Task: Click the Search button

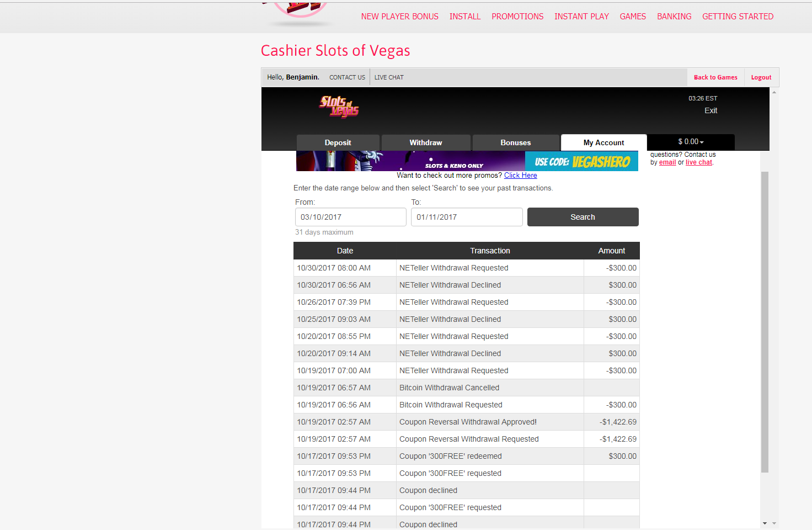Action: pos(583,217)
